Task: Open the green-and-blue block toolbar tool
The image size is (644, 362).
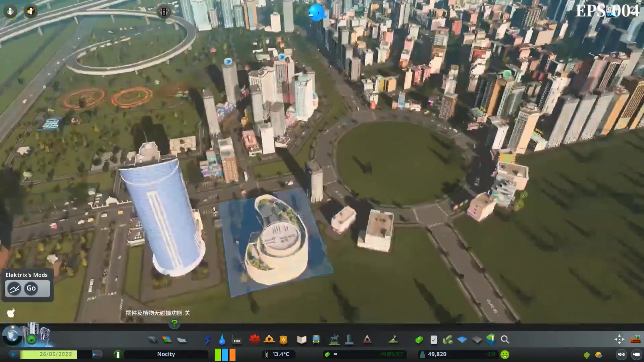Action: pyautogui.click(x=491, y=340)
